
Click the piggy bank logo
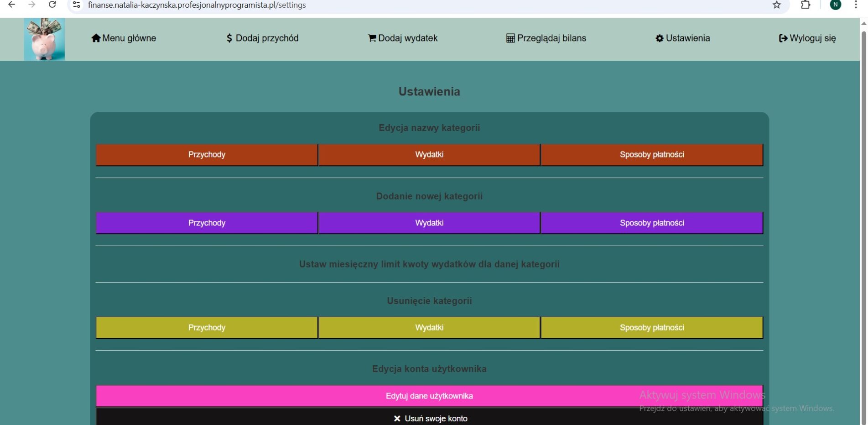44,39
